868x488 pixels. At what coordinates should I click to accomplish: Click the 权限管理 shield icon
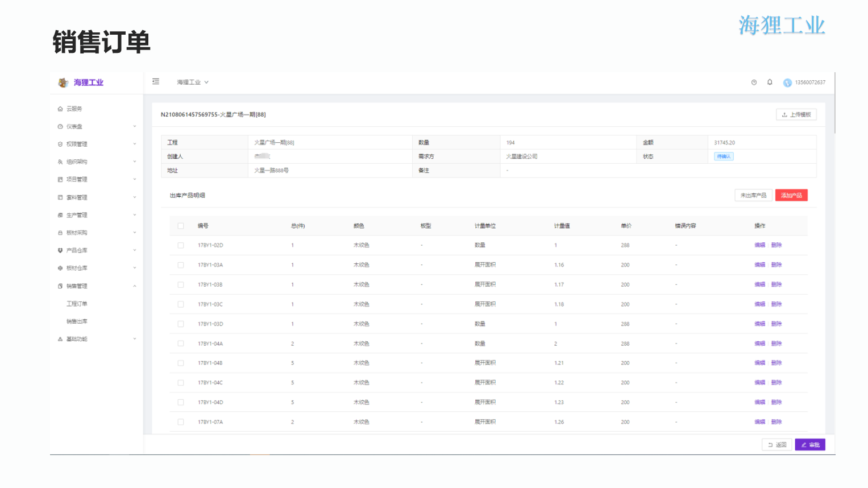[x=60, y=144]
